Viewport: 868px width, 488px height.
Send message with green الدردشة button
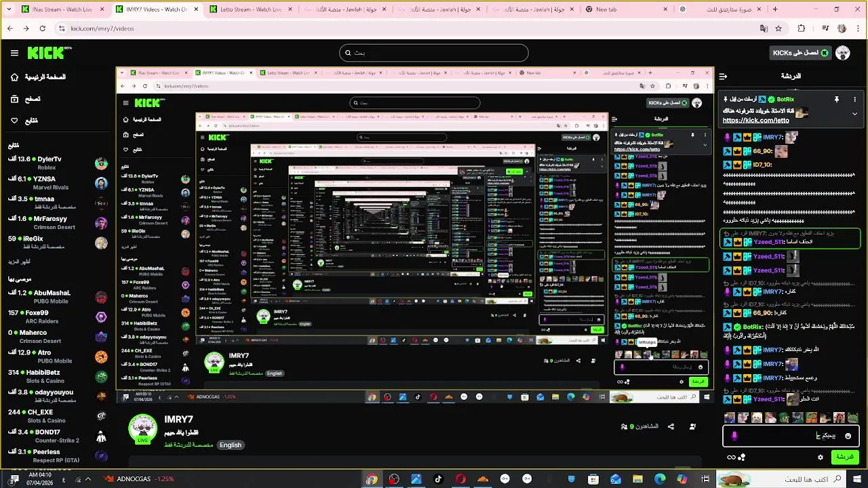845,457
